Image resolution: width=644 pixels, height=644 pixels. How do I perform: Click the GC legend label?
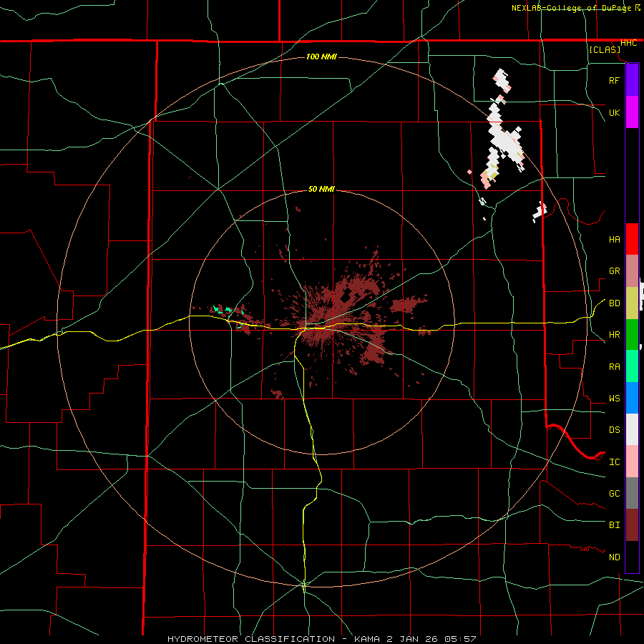click(614, 494)
